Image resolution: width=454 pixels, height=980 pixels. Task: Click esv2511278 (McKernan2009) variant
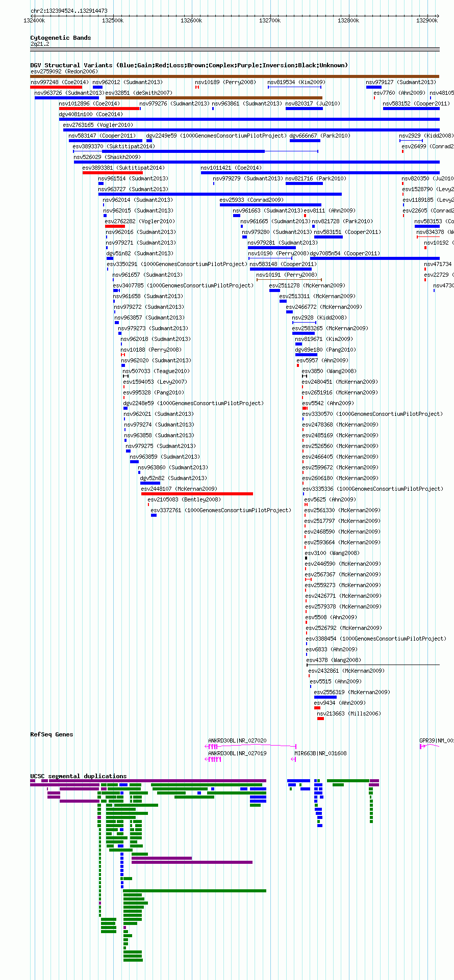[274, 290]
